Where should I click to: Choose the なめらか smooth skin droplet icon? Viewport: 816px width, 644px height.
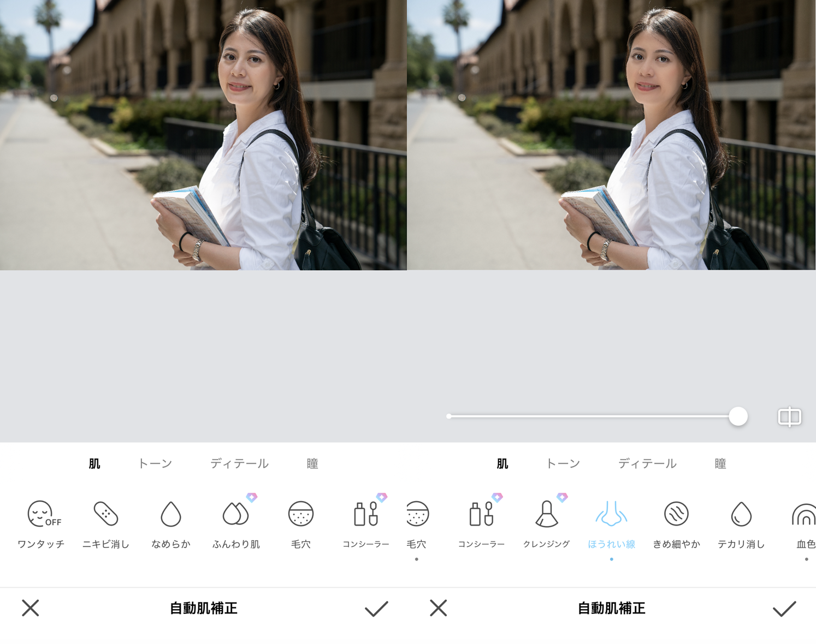[x=170, y=514]
